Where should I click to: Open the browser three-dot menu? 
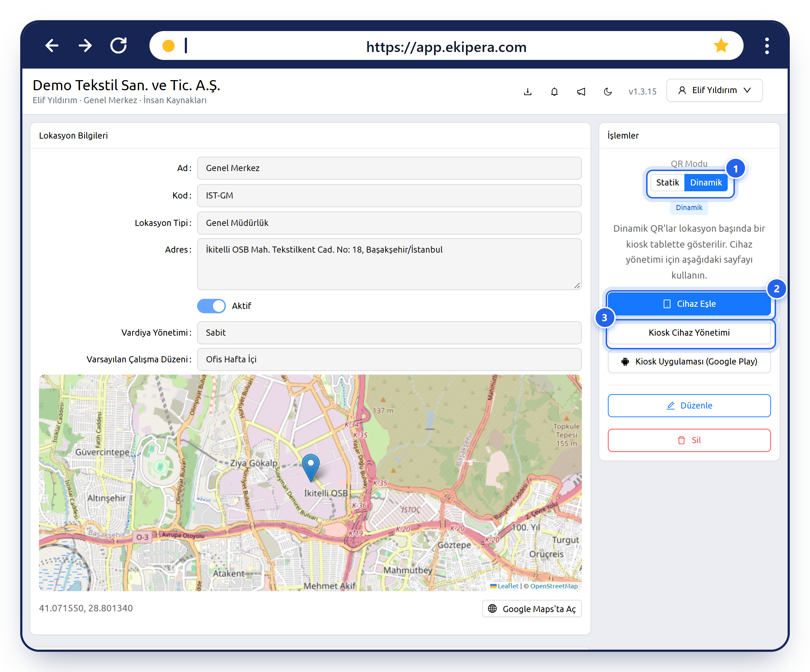tap(767, 45)
